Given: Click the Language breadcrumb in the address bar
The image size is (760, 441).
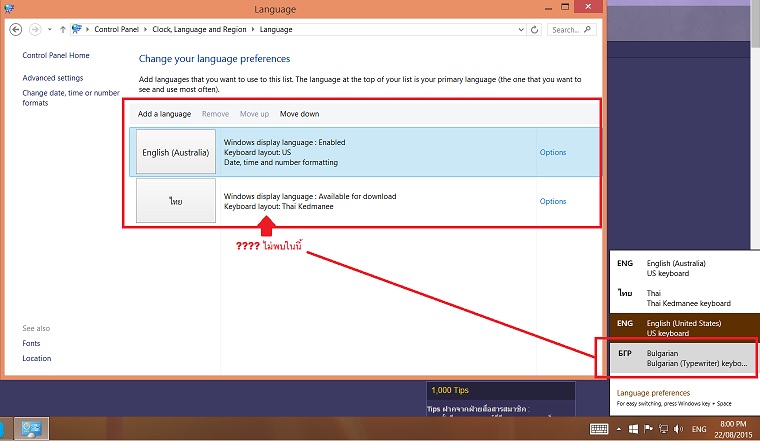Looking at the screenshot, I should [276, 29].
